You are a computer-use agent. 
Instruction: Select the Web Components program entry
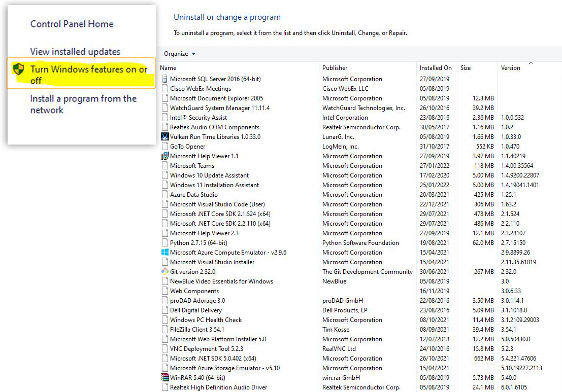coord(194,291)
